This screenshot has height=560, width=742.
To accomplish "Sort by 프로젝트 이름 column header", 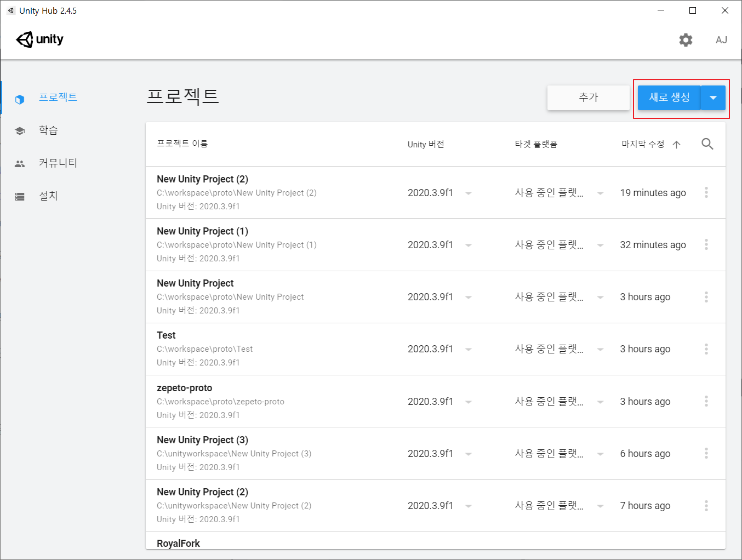I will click(182, 144).
